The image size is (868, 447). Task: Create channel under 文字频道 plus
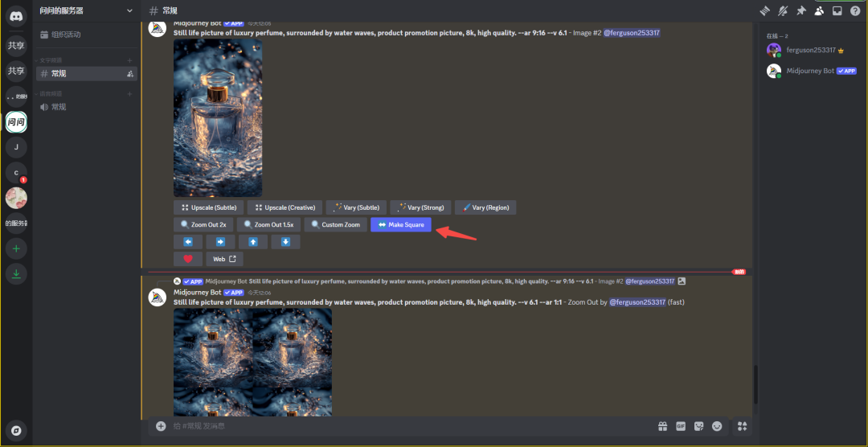click(x=130, y=60)
